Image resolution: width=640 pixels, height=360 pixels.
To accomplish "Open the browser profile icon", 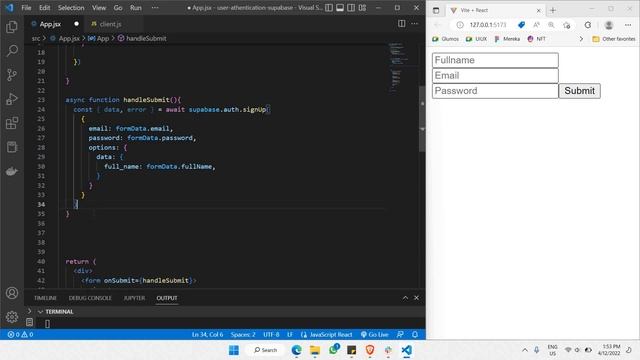I will [609, 25].
